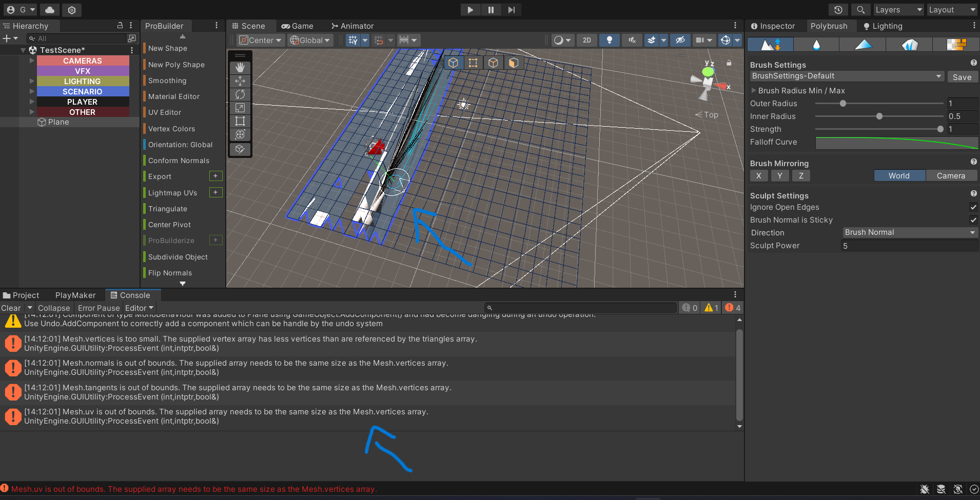Uncheck the Ignore Open Edges checkbox
980x500 pixels.
point(973,207)
